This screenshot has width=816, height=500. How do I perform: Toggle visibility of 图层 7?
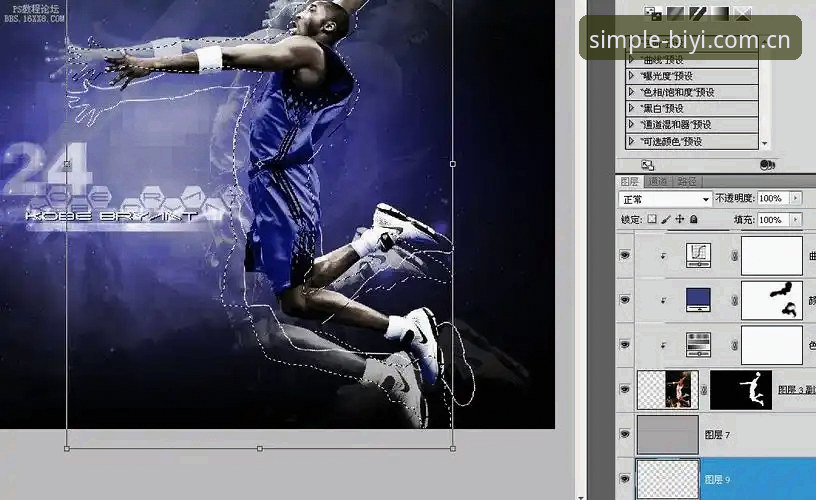(x=624, y=434)
